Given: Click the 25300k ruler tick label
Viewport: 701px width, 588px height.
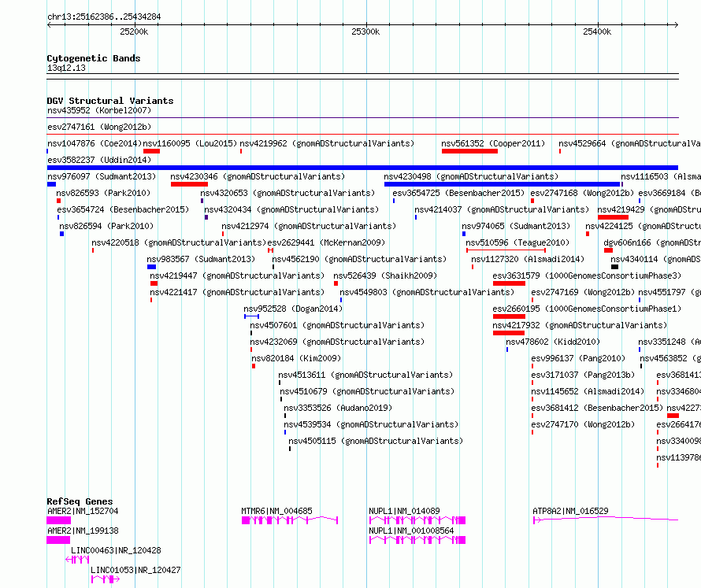Looking at the screenshot, I should [x=365, y=31].
